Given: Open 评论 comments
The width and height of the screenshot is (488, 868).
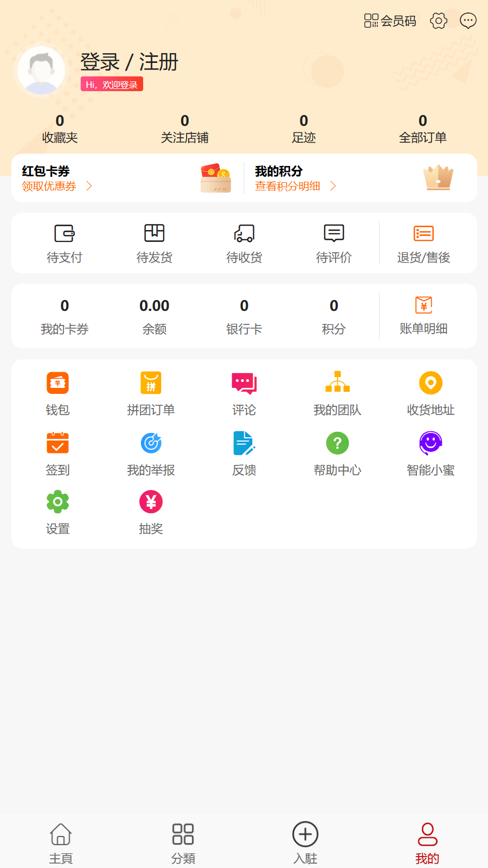Looking at the screenshot, I should [244, 394].
